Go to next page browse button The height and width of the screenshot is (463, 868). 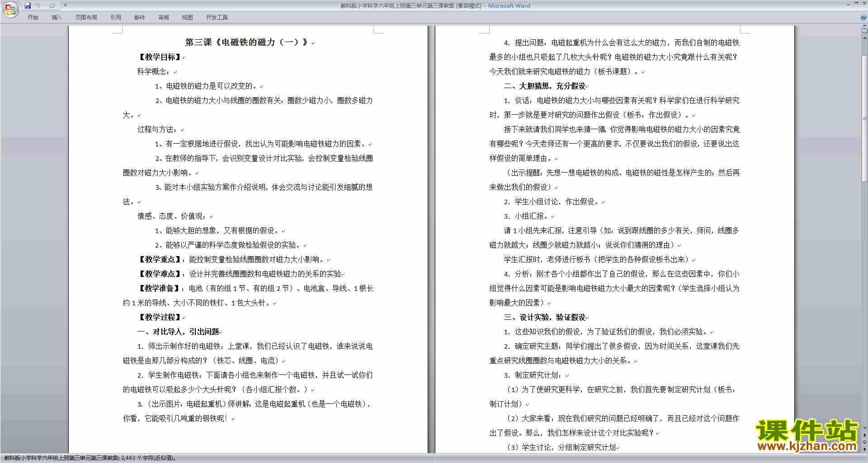[x=865, y=449]
